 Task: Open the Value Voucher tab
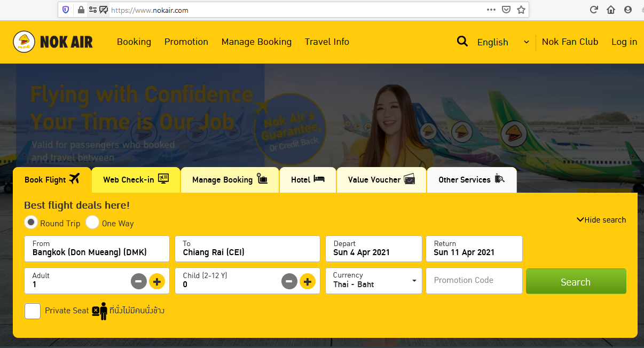click(x=381, y=180)
